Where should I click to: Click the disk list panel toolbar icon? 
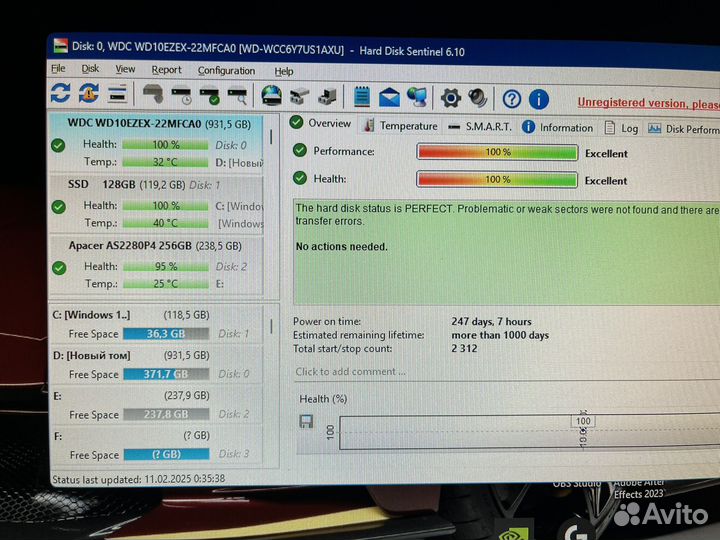pyautogui.click(x=118, y=94)
